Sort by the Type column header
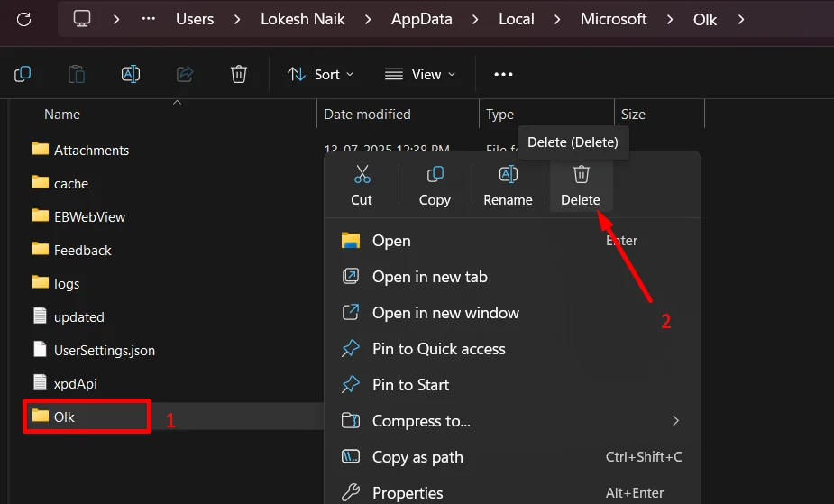Viewport: 834px width, 504px height. 499,115
